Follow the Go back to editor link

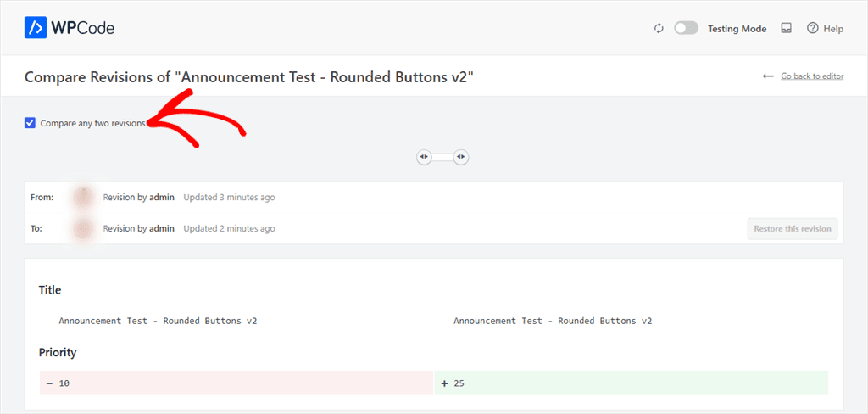coord(812,76)
